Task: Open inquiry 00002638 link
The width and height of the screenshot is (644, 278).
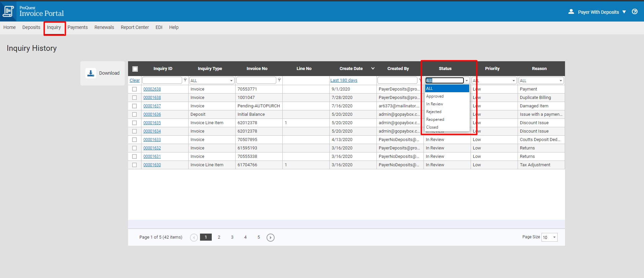Action: 152,89
